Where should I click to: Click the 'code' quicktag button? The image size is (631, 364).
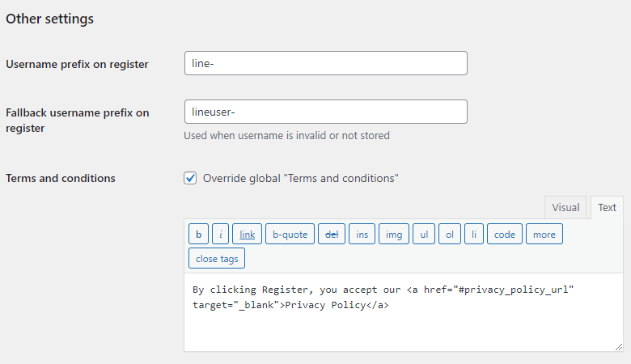click(505, 235)
